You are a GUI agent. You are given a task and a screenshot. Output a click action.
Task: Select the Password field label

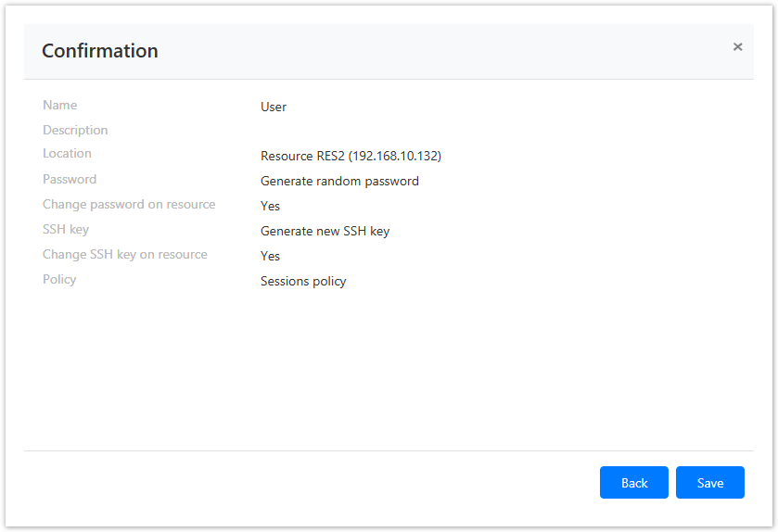pos(70,180)
